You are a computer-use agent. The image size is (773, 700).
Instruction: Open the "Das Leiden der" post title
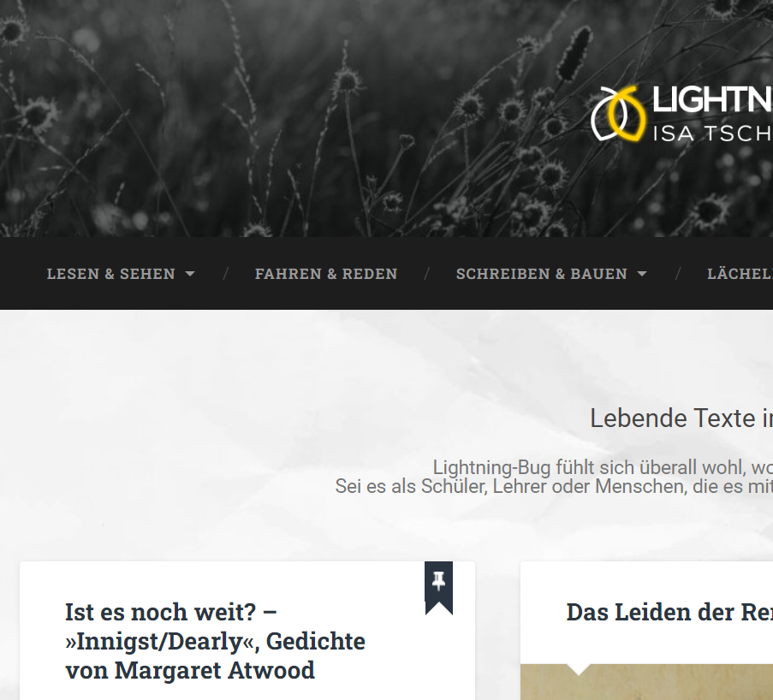[669, 612]
